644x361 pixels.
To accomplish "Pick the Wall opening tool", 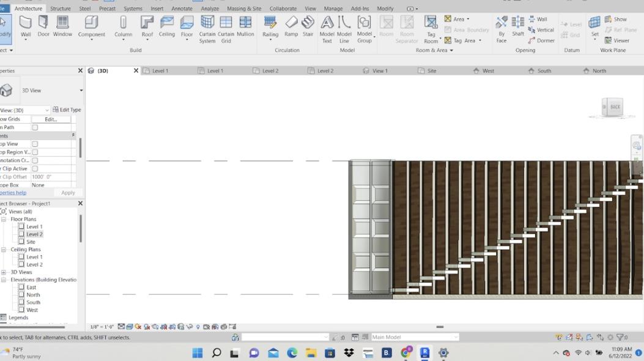I will (x=538, y=19).
